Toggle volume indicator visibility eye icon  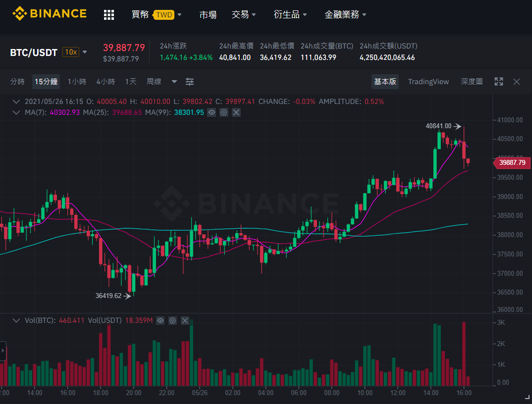(x=160, y=320)
